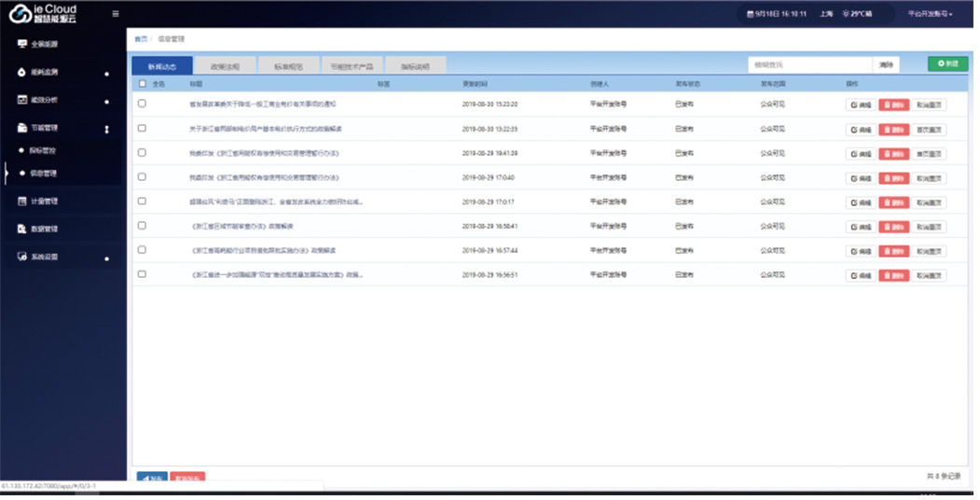The width and height of the screenshot is (980, 500).
Task: Go to 首页 via the breadcrumb
Action: [141, 39]
